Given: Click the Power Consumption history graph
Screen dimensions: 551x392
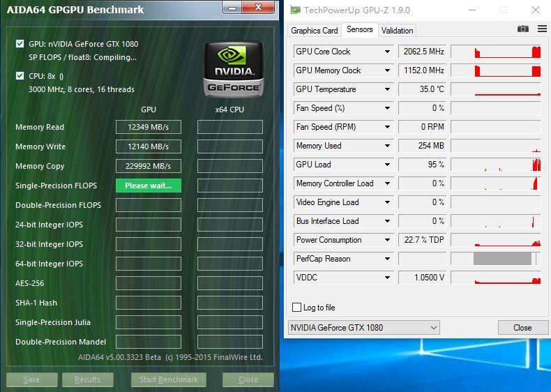Looking at the screenshot, I should point(495,240).
